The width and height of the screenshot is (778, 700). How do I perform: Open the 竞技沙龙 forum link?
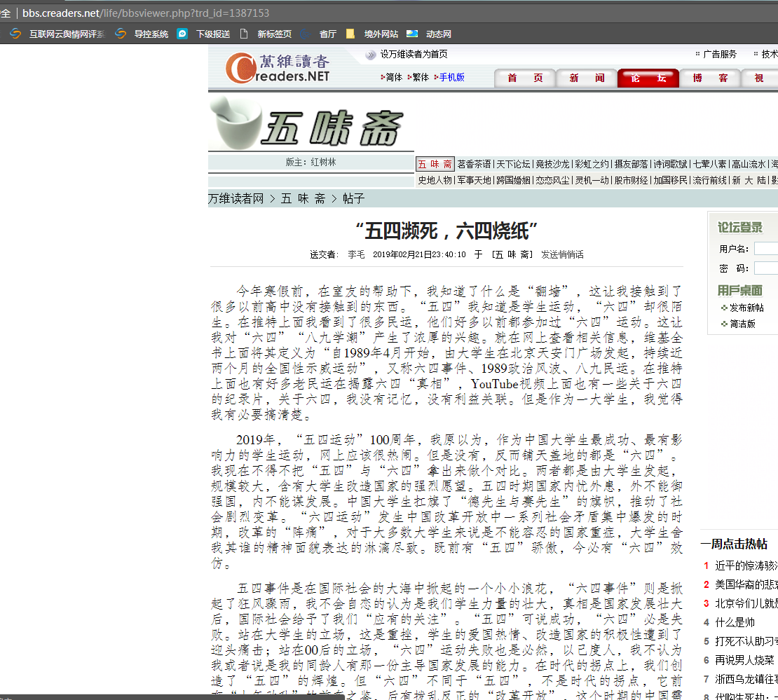coord(552,164)
